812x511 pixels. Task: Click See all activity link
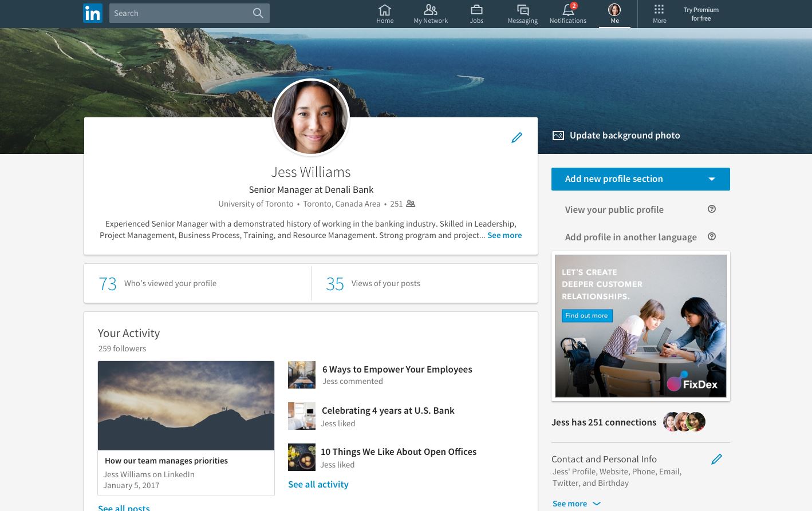click(318, 484)
